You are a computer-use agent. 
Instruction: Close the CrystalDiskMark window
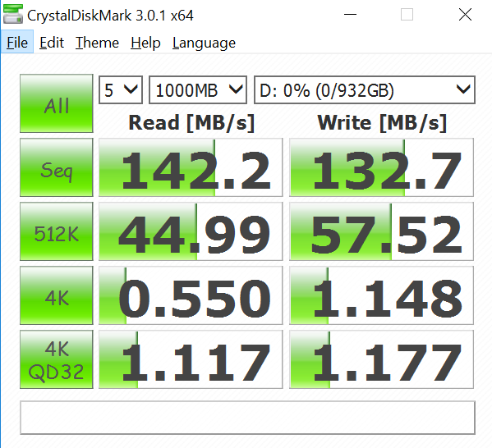pos(465,15)
